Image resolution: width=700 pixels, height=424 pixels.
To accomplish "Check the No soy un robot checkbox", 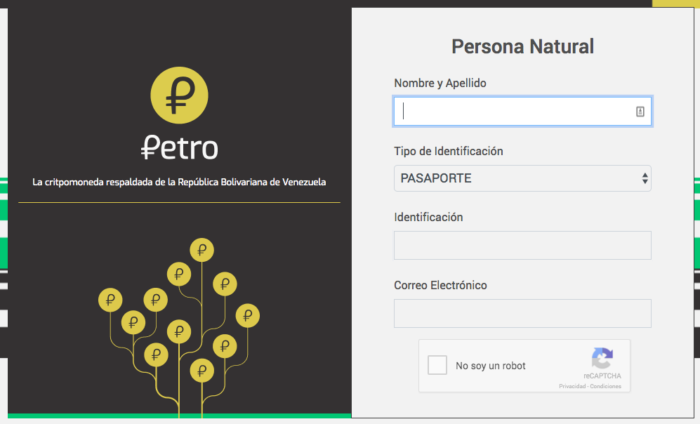I will point(437,365).
